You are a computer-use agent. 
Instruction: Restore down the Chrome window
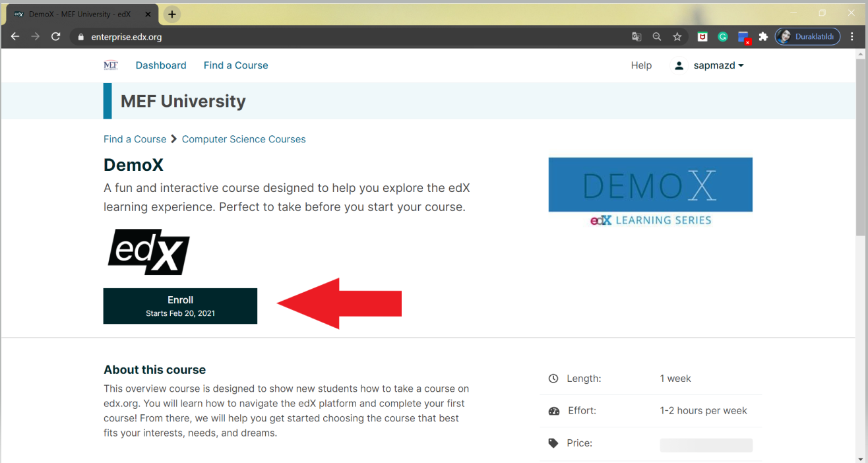coord(822,13)
